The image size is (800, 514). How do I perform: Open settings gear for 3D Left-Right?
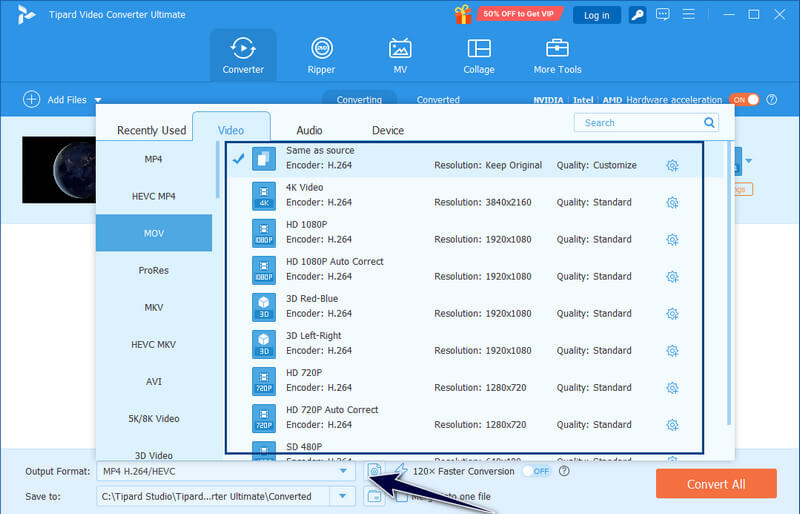672,351
